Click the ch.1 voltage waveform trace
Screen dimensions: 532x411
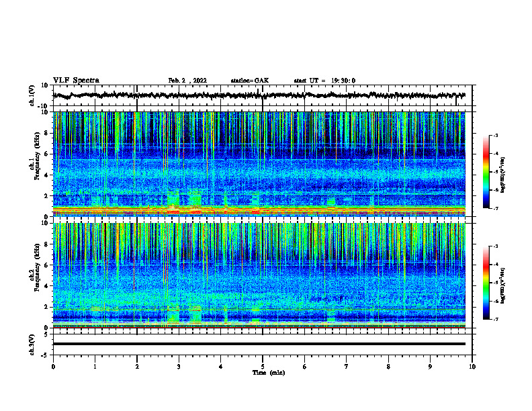pyautogui.click(x=259, y=95)
